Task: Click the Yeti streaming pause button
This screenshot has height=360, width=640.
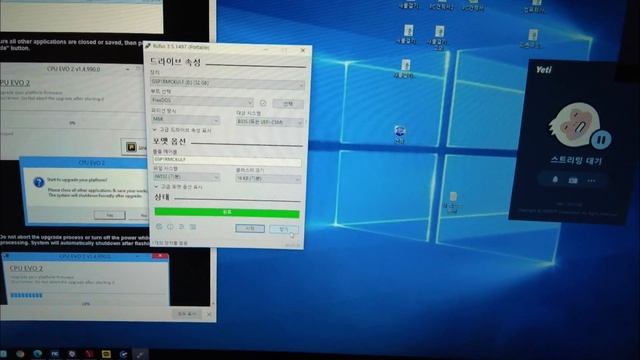Action: coord(601,140)
